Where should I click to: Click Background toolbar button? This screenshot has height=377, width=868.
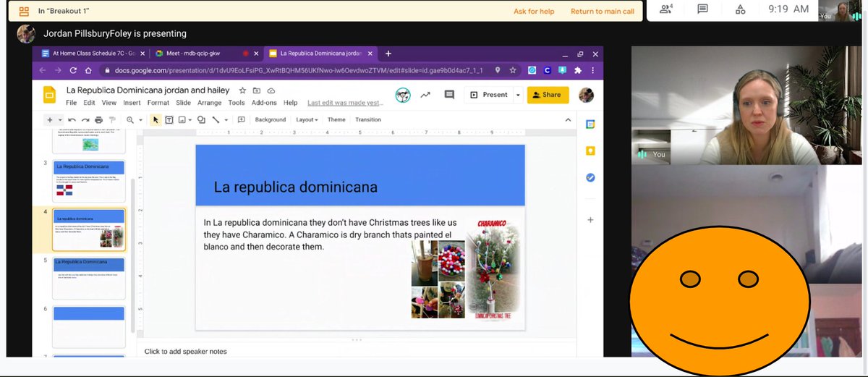tap(271, 119)
